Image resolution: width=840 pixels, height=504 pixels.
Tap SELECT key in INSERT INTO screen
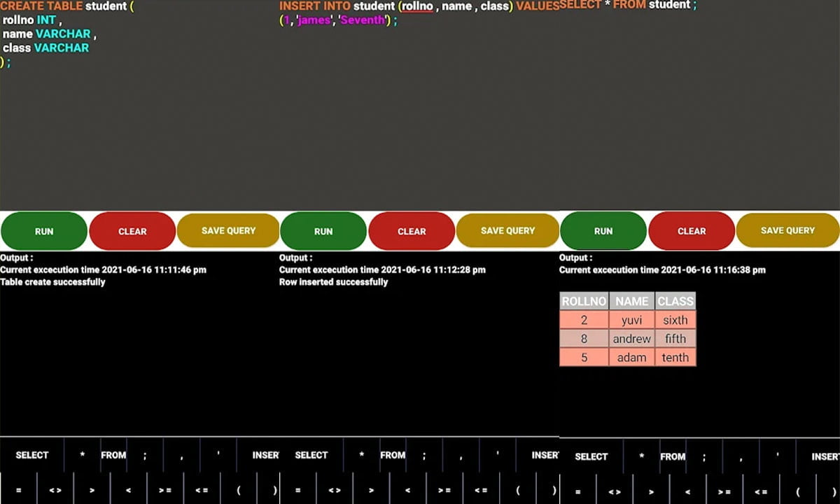[311, 455]
